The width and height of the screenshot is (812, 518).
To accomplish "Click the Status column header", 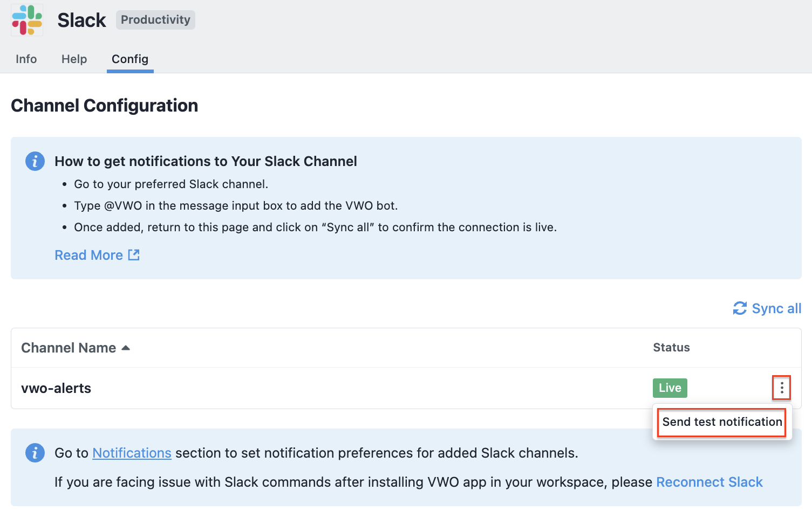I will (x=671, y=348).
